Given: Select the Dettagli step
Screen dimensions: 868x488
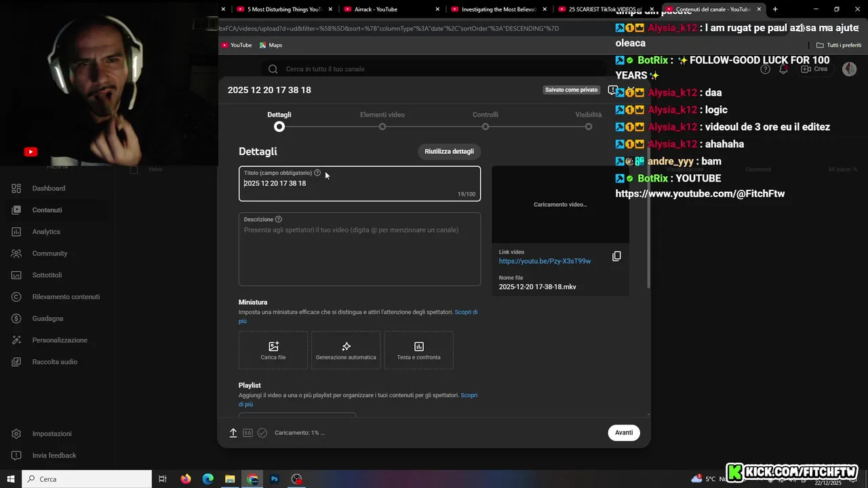Looking at the screenshot, I should [279, 121].
